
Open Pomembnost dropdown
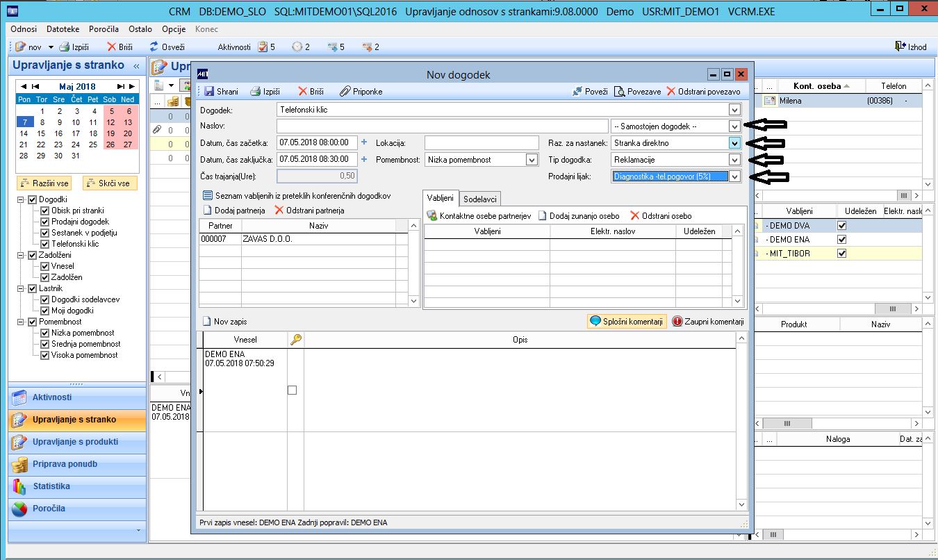[532, 160]
